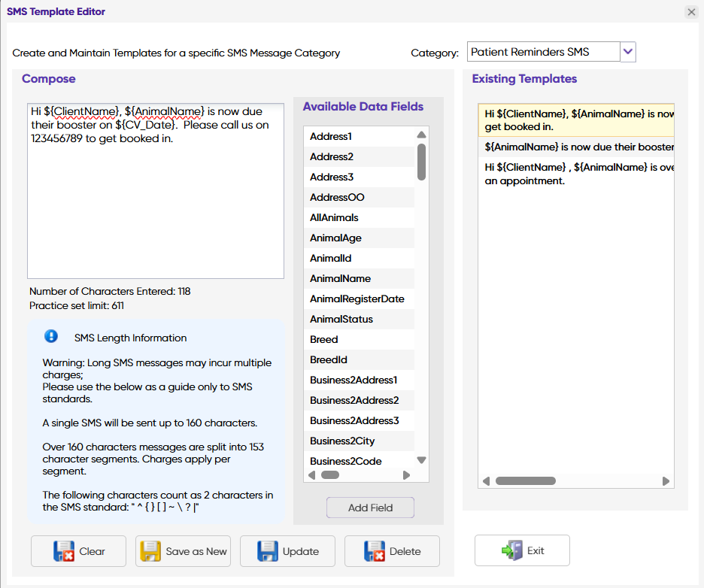
Task: Select the Address2 data field
Action: pyautogui.click(x=360, y=156)
